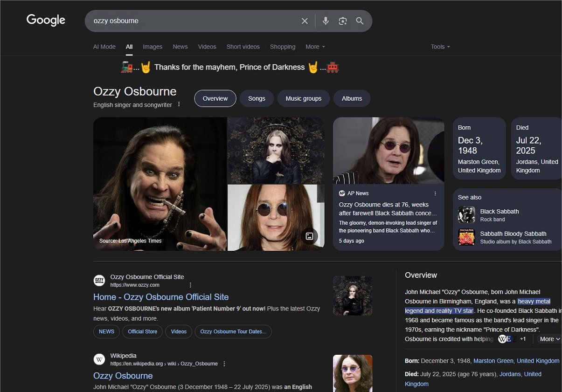
Task: Open the AP News article photo
Action: [389, 151]
